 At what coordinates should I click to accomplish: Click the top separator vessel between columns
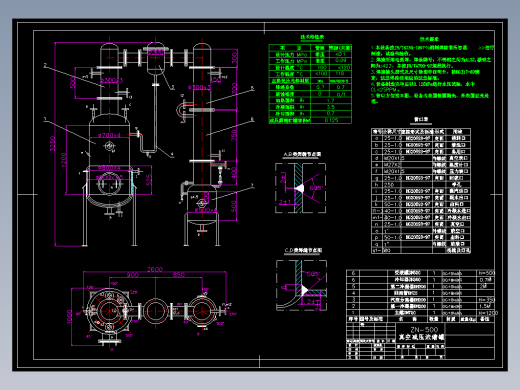point(155,58)
